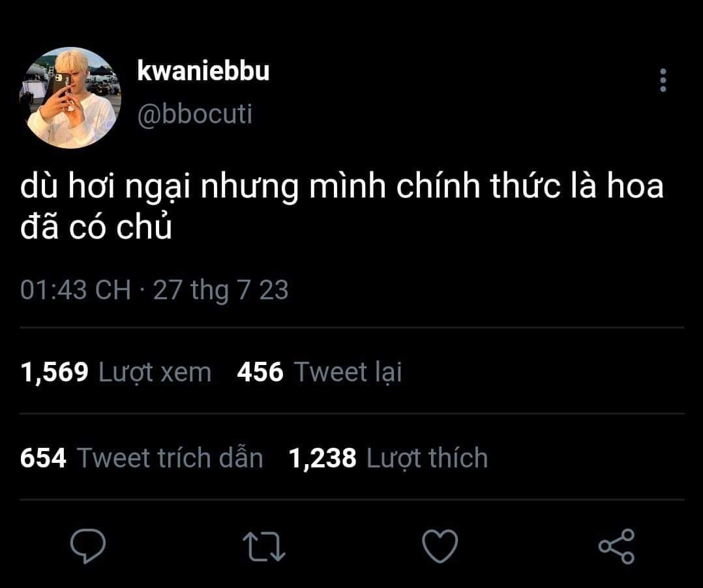Viewport: 703px width, 588px height.
Task: Tap the retweet arrows icon
Action: pyautogui.click(x=263, y=546)
